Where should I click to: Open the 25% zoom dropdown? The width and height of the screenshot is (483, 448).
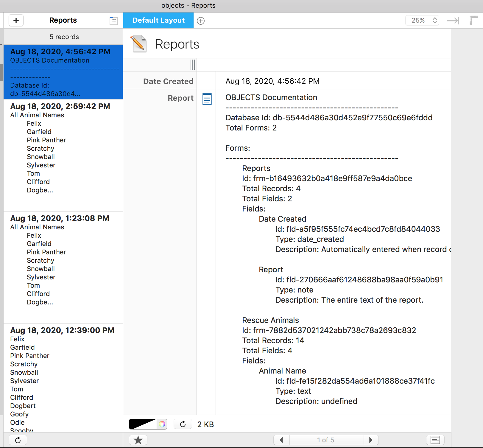coord(422,21)
